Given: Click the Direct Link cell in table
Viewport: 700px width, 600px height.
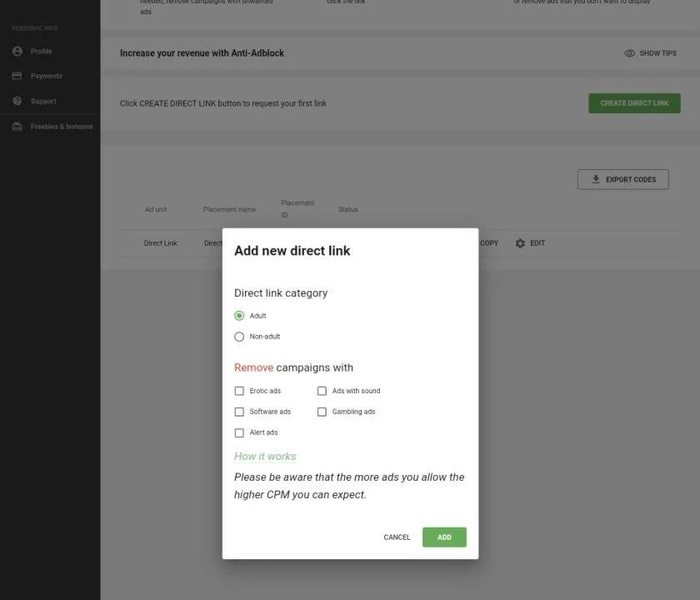Looking at the screenshot, I should click(x=160, y=243).
